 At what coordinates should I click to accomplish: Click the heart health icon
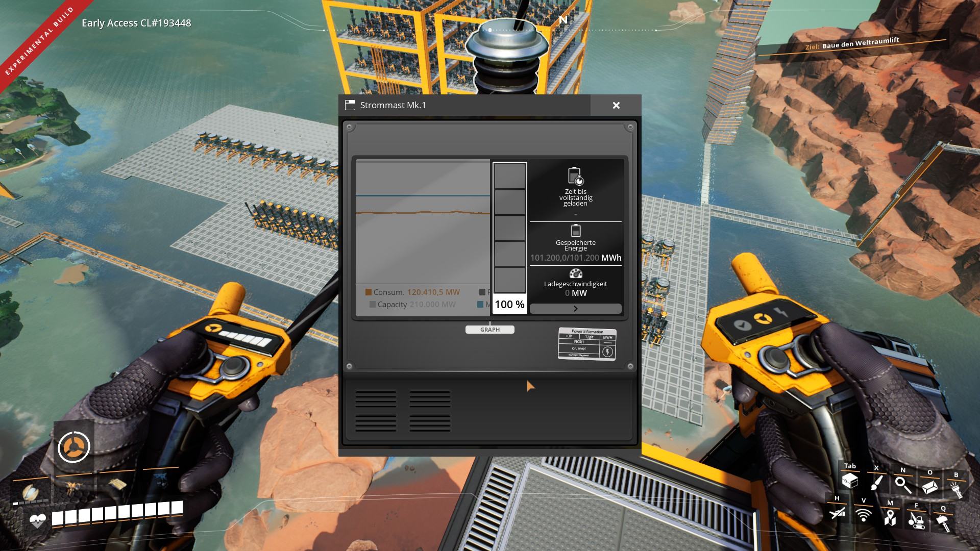point(38,521)
